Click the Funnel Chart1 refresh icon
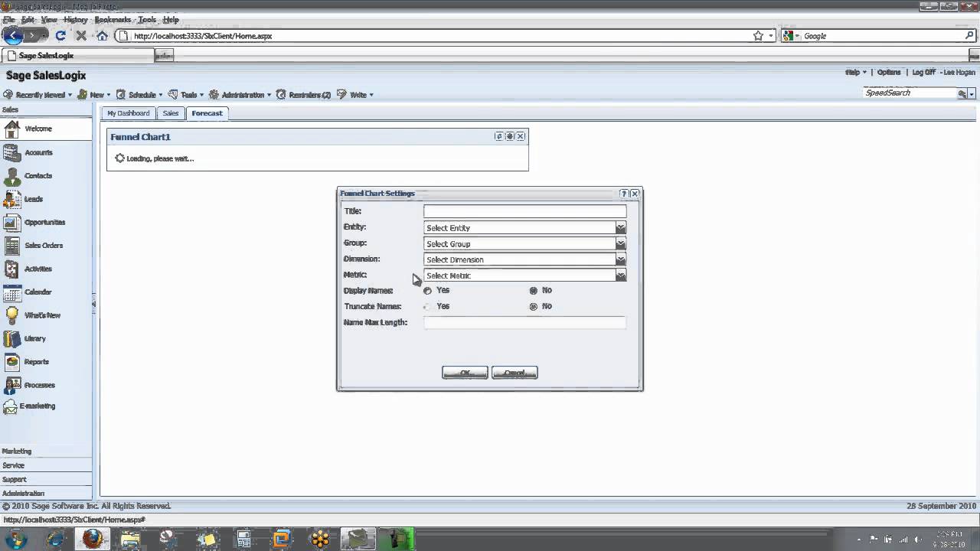This screenshot has width=980, height=551. coord(499,136)
